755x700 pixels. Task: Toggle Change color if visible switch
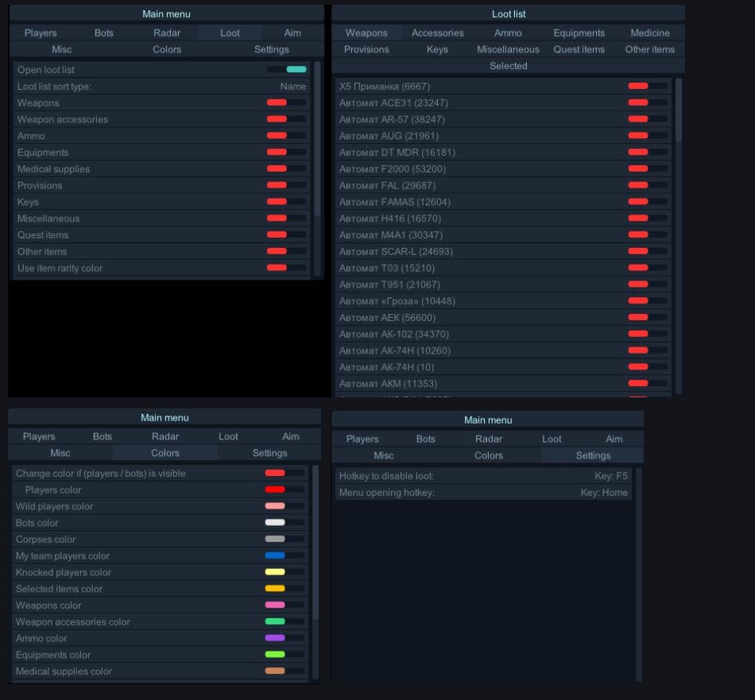coord(285,474)
